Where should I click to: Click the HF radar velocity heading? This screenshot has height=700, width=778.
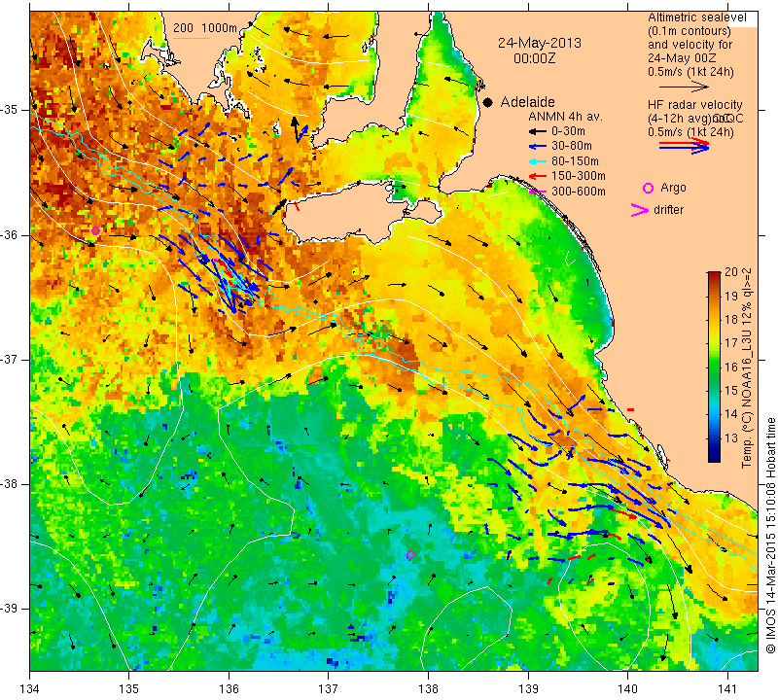[695, 105]
